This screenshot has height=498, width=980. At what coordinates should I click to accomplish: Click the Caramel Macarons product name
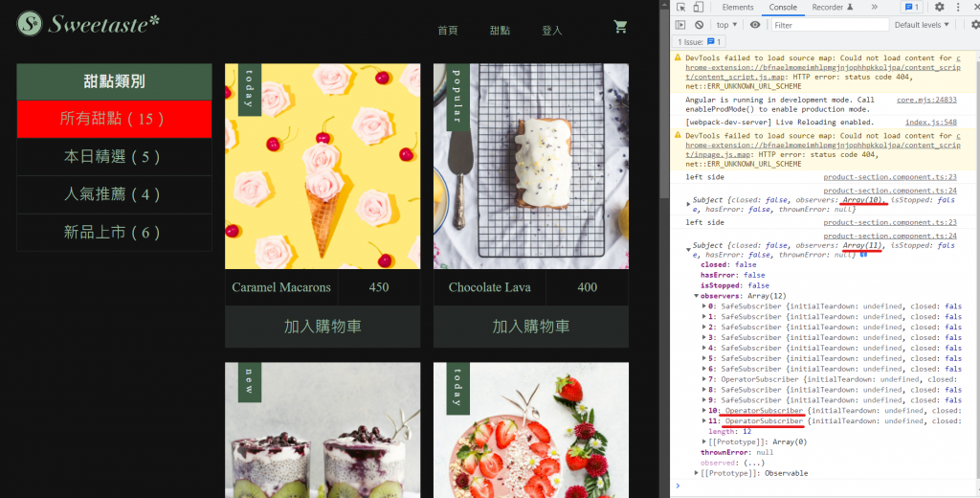[281, 287]
